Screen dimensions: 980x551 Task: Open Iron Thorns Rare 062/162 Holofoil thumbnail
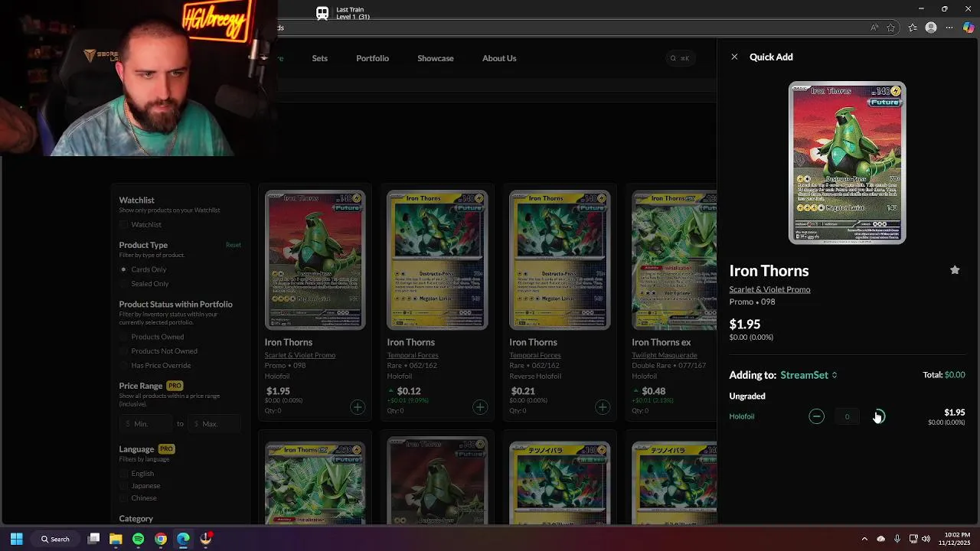coord(437,260)
